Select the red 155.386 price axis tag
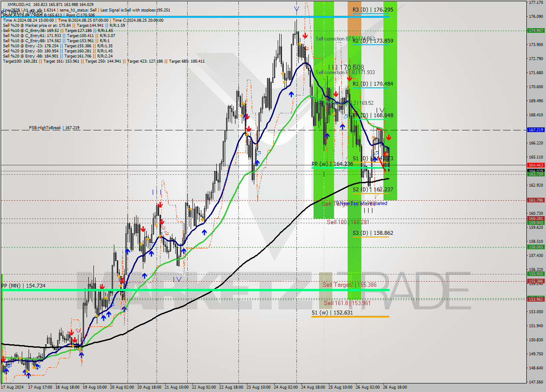Screen dimensions: 546x392 point(535,281)
